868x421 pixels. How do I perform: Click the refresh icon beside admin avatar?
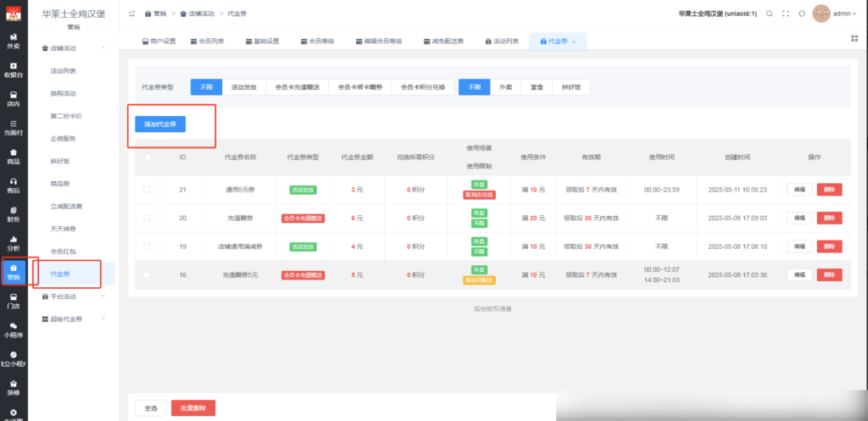coord(802,14)
